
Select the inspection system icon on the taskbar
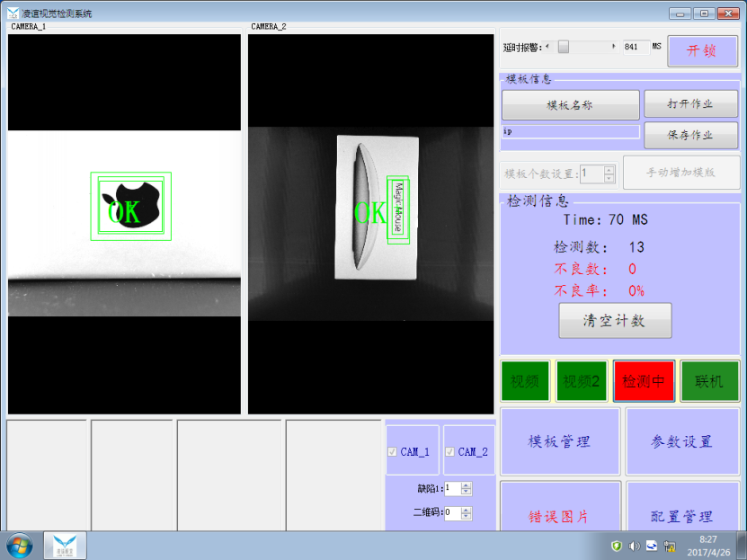63,545
